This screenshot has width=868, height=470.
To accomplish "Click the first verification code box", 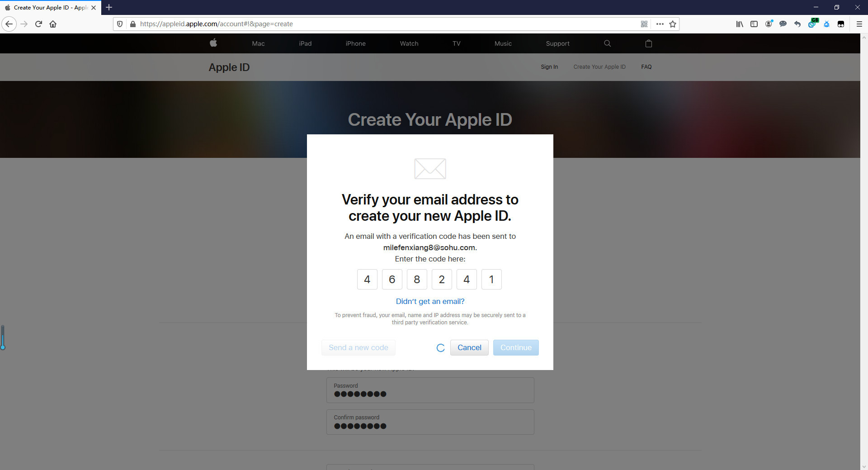I will (x=367, y=279).
